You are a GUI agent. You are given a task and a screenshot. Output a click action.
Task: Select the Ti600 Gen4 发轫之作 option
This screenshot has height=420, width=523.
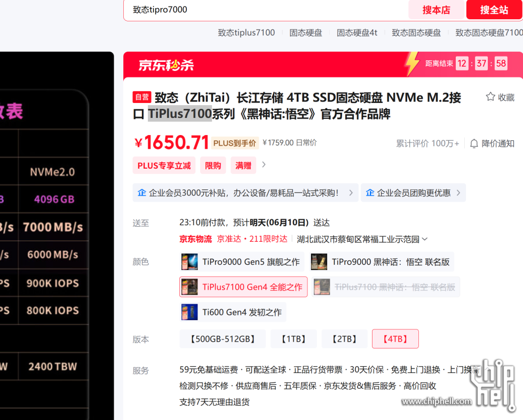(x=233, y=312)
